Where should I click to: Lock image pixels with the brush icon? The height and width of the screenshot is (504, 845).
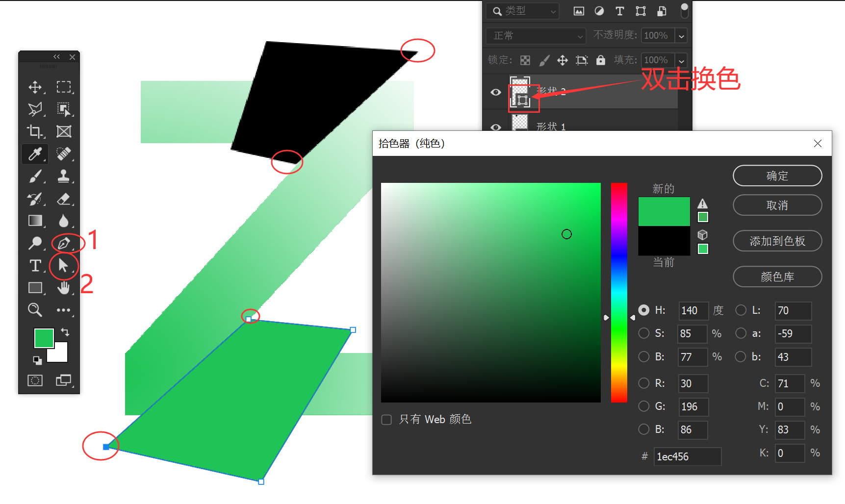pyautogui.click(x=544, y=60)
